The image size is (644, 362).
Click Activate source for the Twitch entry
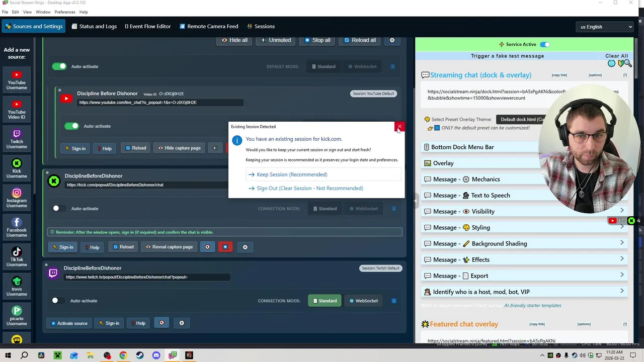click(x=69, y=323)
